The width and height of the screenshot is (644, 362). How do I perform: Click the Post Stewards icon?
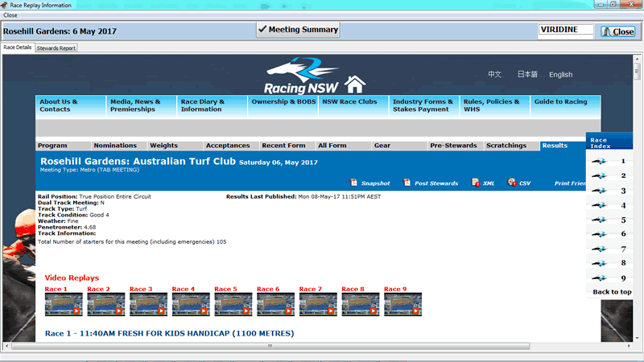407,183
